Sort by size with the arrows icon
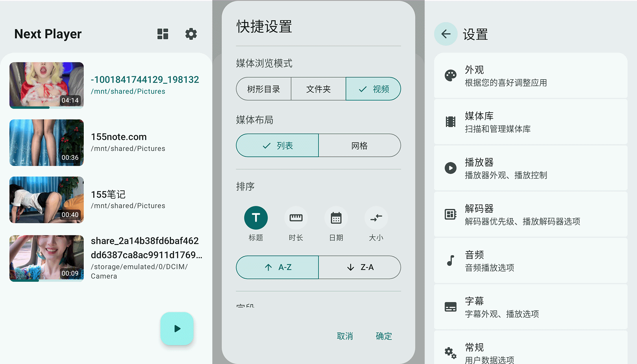The width and height of the screenshot is (637, 364). pyautogui.click(x=376, y=218)
